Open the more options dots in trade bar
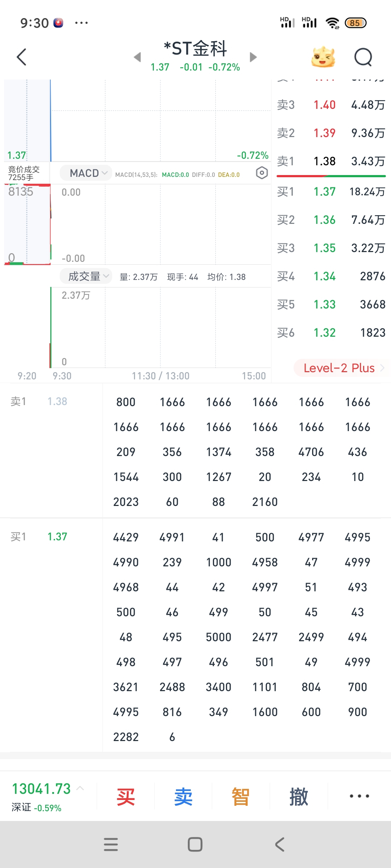 tap(360, 796)
